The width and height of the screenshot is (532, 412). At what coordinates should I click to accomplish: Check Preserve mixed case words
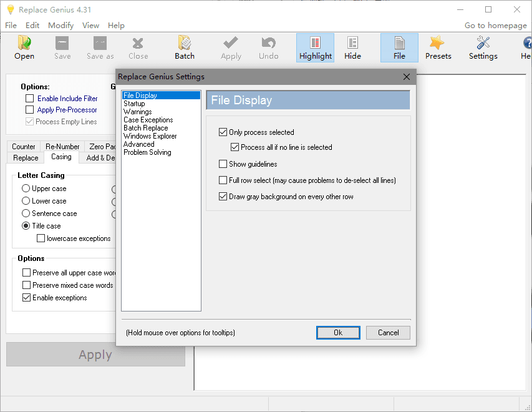click(26, 285)
